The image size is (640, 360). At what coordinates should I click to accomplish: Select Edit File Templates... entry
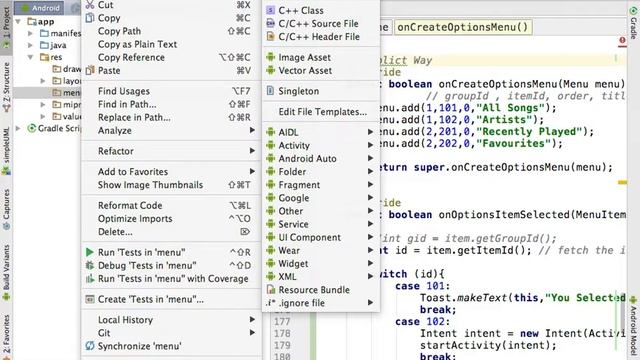click(320, 111)
